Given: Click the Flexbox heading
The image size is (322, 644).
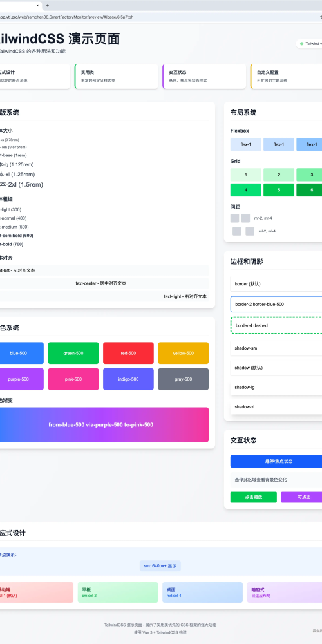Looking at the screenshot, I should click(x=240, y=131).
